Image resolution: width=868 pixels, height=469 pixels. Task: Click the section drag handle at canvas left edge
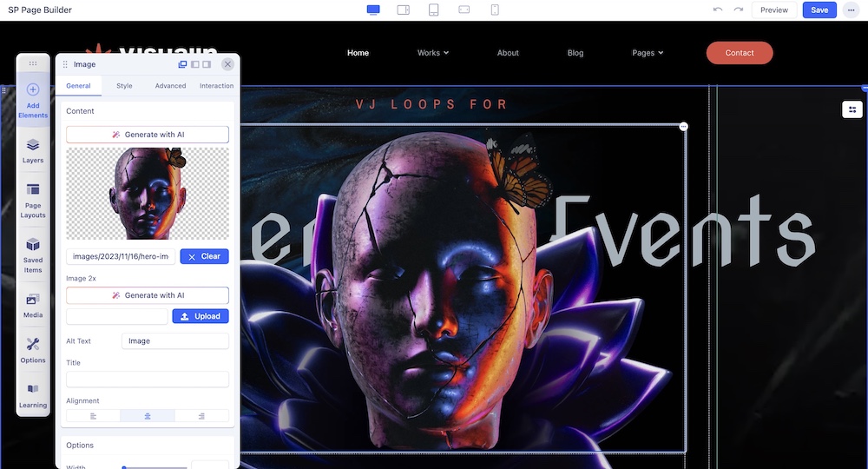click(x=3, y=89)
